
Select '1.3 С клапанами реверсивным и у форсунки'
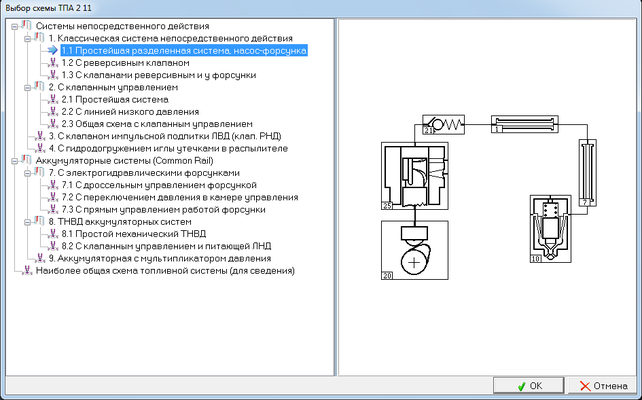[159, 75]
